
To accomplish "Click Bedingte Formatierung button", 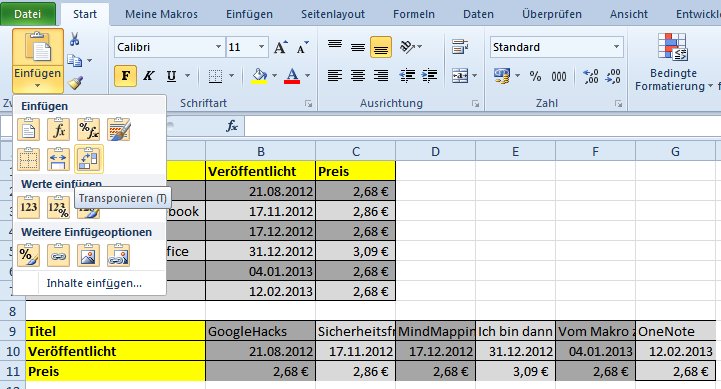I will pos(673,62).
